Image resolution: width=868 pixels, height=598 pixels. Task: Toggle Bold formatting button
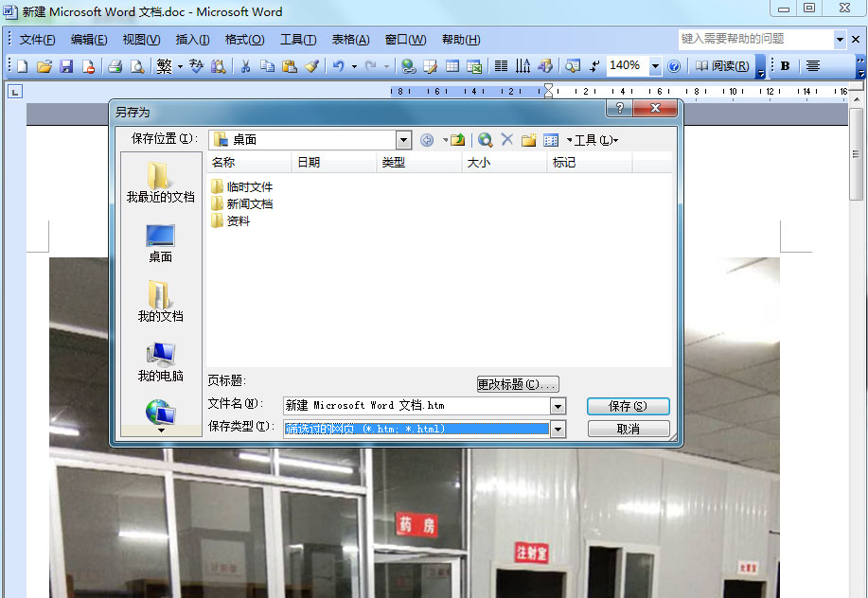coord(785,66)
